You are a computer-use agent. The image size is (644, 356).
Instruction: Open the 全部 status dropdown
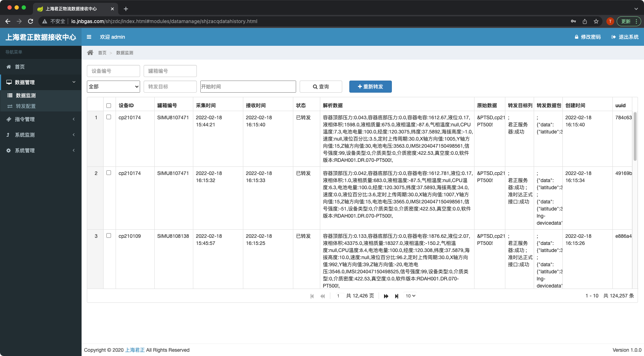113,87
